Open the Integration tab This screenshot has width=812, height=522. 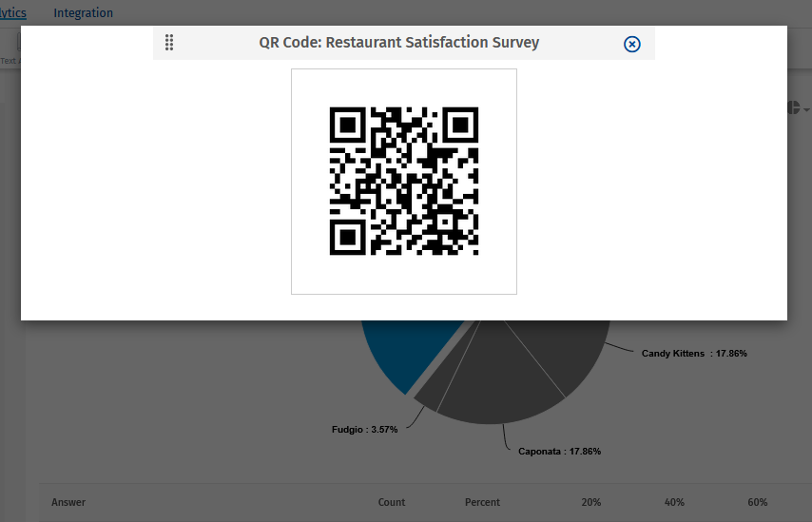[x=84, y=13]
